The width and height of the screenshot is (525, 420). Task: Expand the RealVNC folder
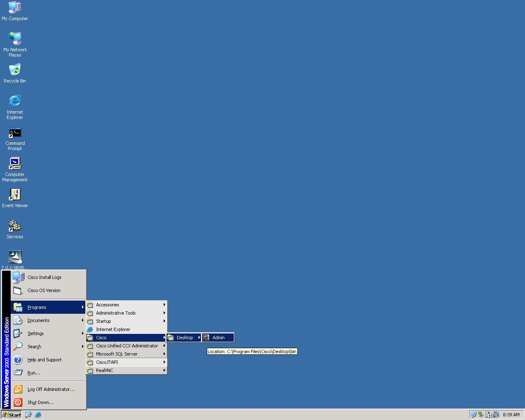click(126, 370)
